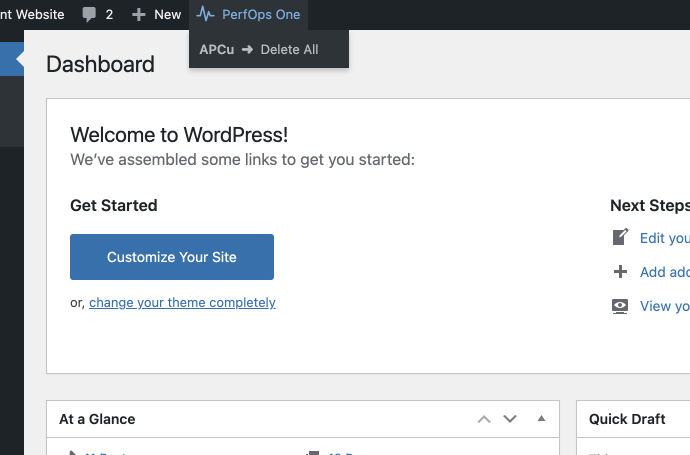Open the View yo... link
Screen dimensions: 690x455
coord(665,306)
